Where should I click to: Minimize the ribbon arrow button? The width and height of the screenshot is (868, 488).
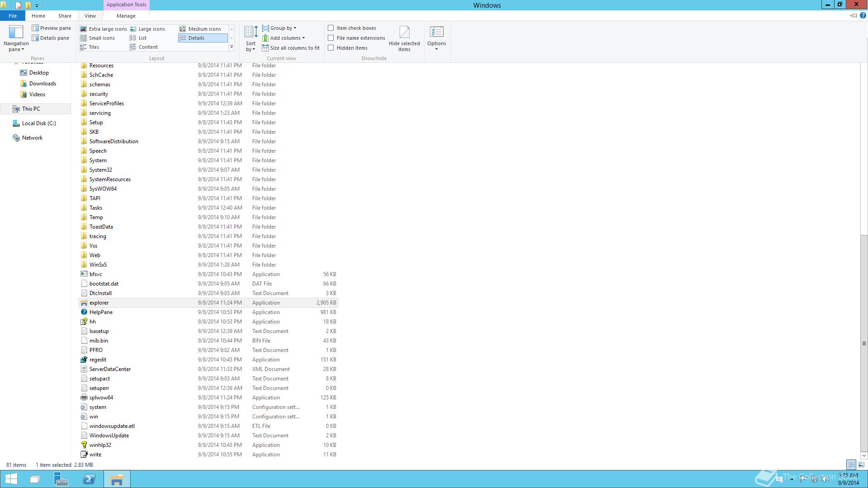(x=853, y=16)
